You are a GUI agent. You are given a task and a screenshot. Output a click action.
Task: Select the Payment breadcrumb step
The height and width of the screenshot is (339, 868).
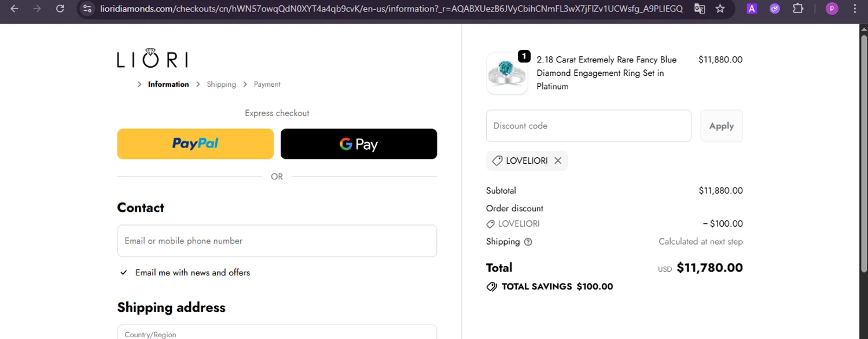[267, 84]
